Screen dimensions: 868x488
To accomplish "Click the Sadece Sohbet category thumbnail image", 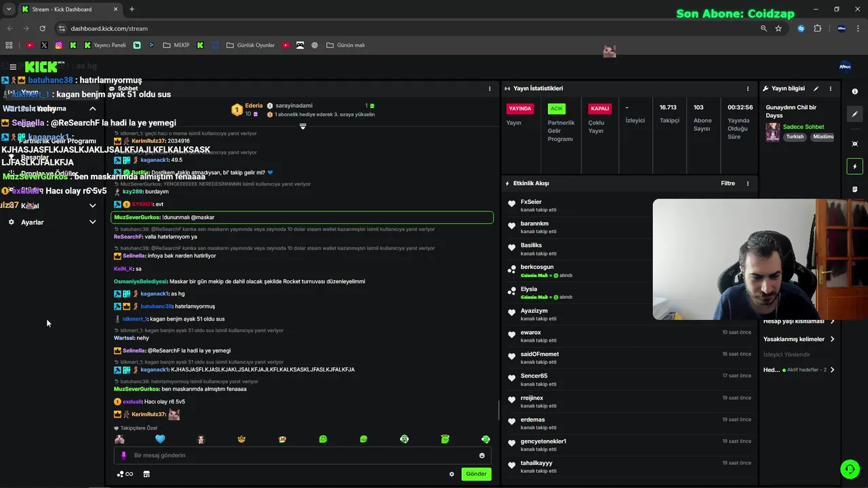I will [x=773, y=131].
